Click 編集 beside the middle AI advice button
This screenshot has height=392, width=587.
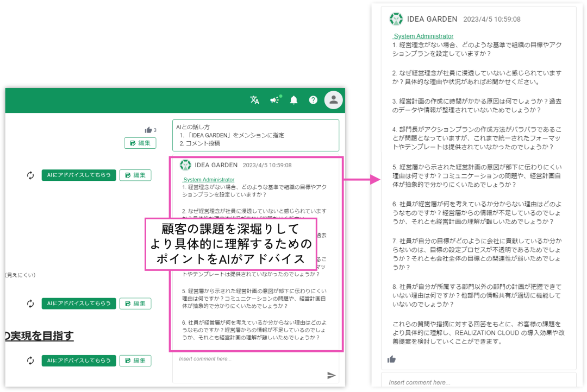click(x=135, y=304)
